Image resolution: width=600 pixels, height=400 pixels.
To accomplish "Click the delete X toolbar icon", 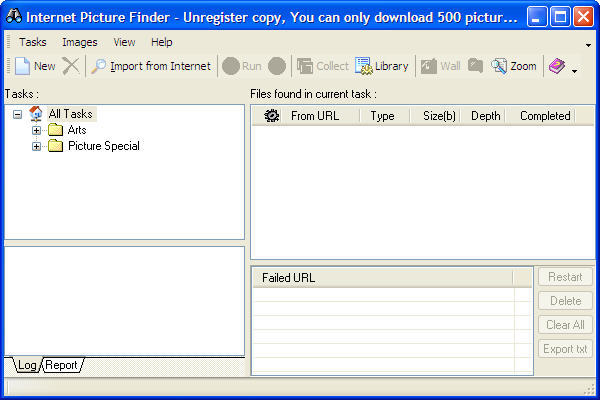I will point(71,66).
